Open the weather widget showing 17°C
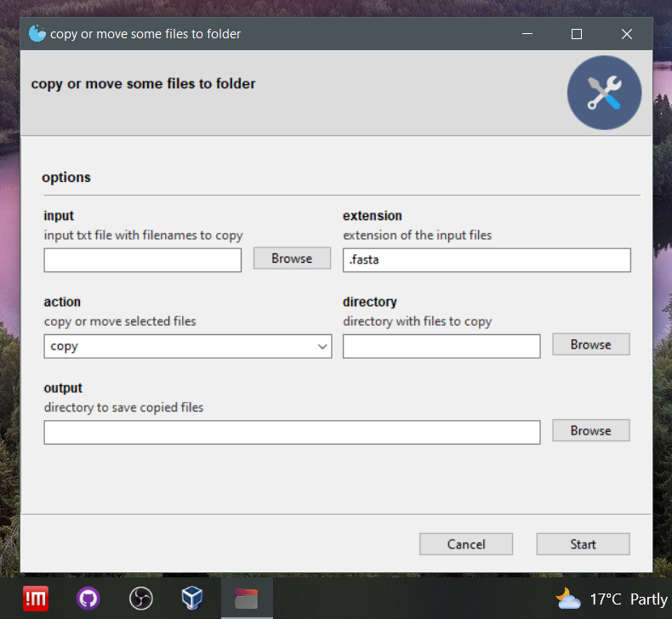Viewport: 672px width, 619px height. pos(612,599)
